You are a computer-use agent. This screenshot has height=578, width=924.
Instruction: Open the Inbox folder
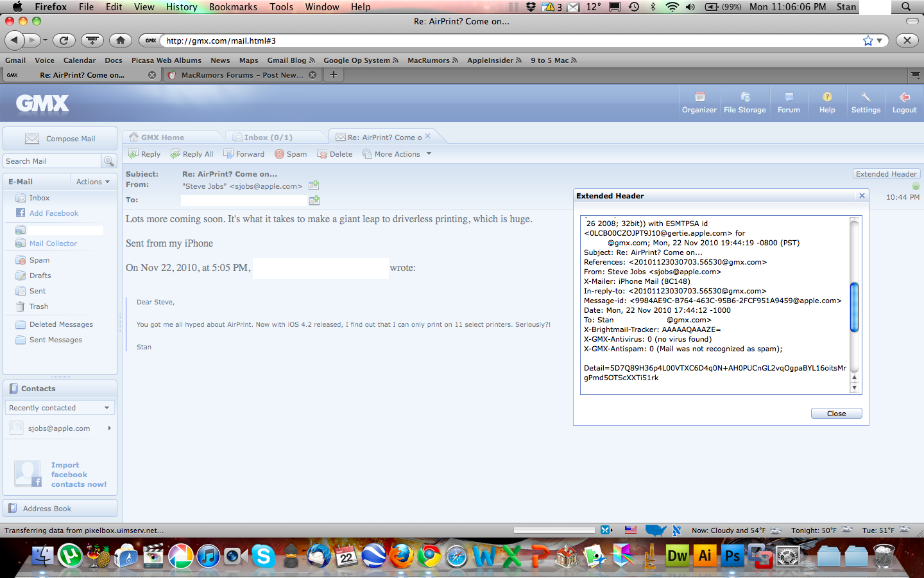click(x=39, y=198)
